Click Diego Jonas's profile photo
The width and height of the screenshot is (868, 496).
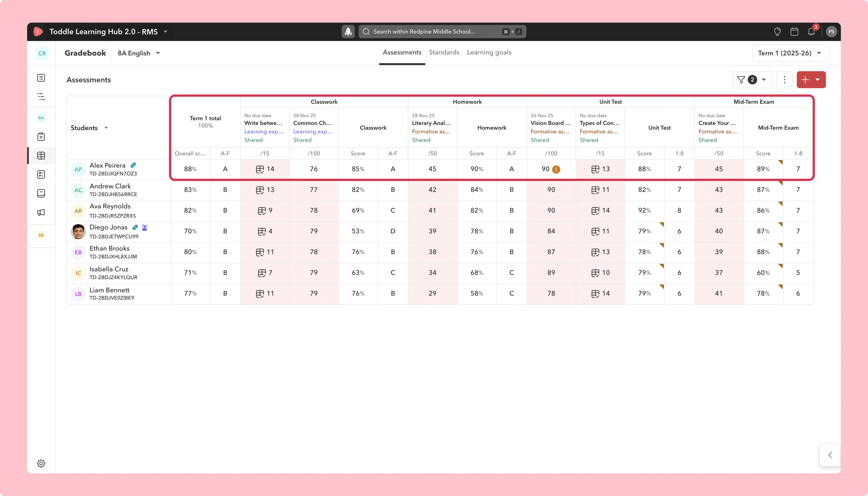pyautogui.click(x=78, y=232)
